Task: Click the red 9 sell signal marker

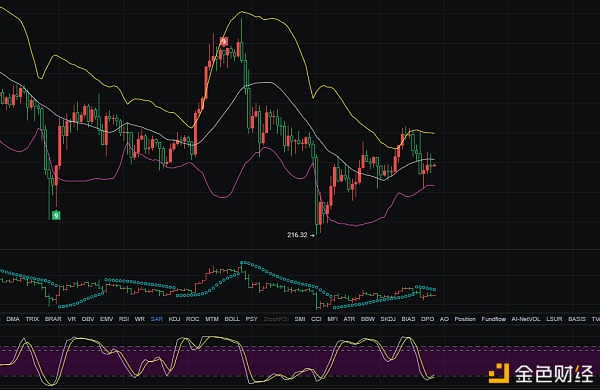Action: coord(224,41)
